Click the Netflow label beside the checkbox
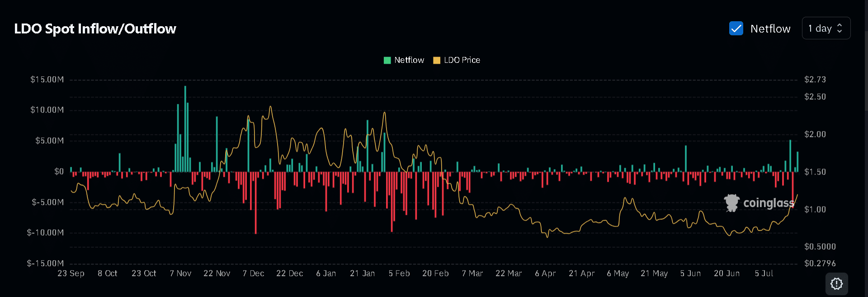The height and width of the screenshot is (297, 868). 770,28
